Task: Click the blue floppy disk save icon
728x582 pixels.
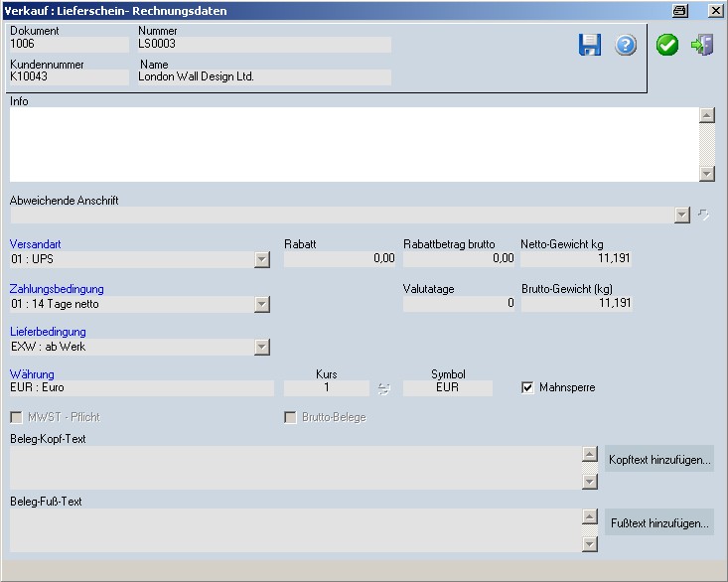Action: pyautogui.click(x=590, y=45)
